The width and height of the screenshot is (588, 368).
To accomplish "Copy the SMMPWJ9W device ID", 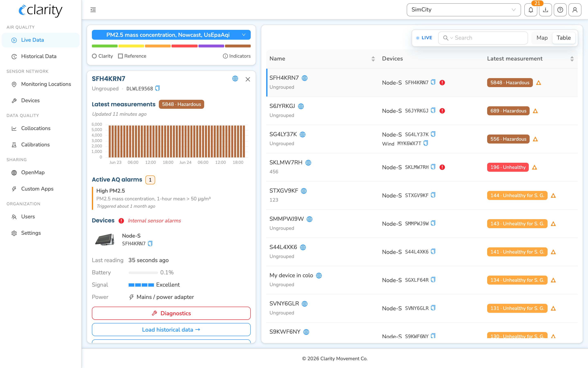I will click(x=433, y=223).
